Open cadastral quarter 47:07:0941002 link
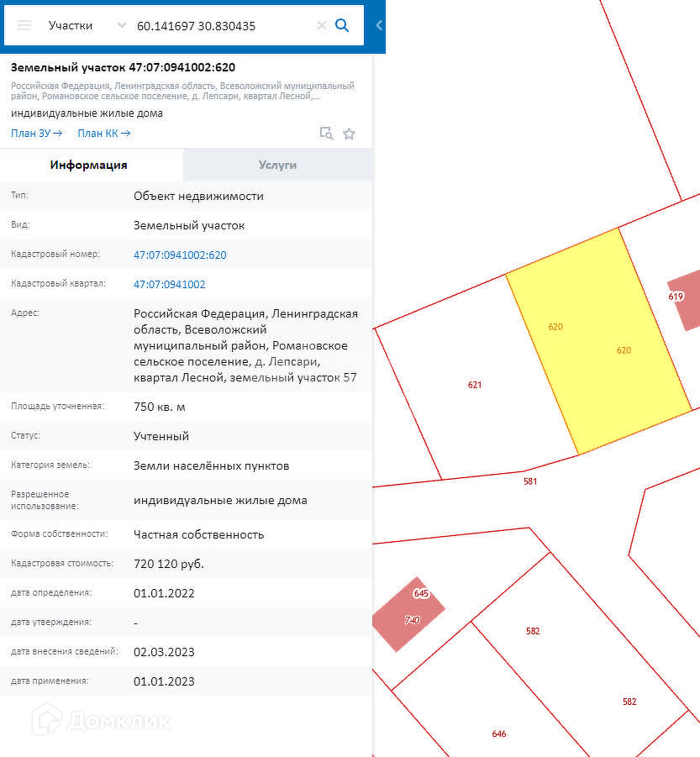This screenshot has height=757, width=700. [169, 285]
